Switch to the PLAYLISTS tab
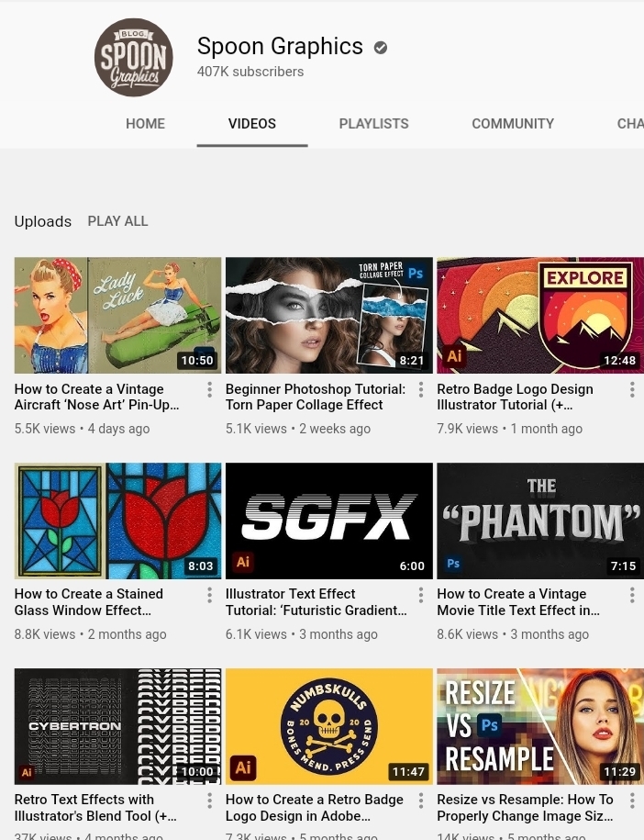 (x=373, y=124)
